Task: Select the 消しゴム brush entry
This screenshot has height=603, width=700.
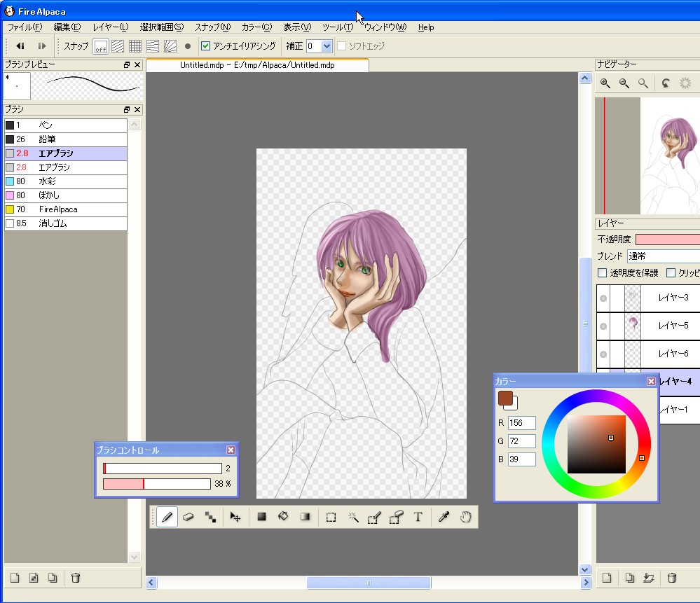Action: (66, 223)
